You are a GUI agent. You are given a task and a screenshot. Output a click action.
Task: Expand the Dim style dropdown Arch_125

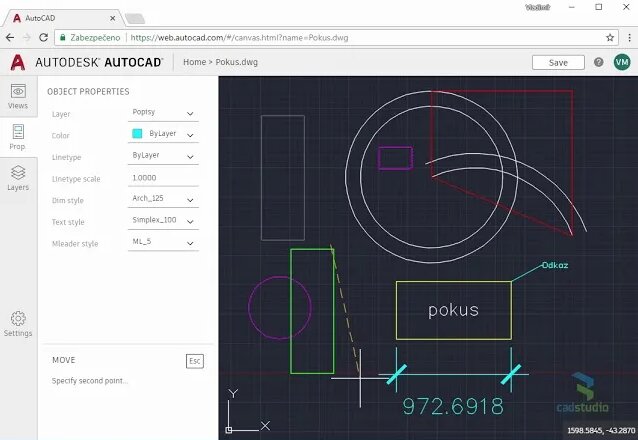163,199
